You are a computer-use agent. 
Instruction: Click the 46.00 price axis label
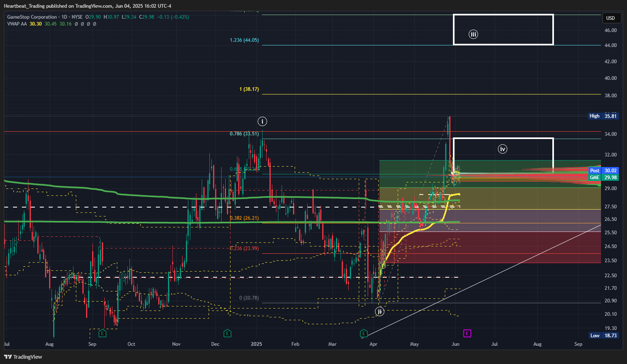(x=610, y=30)
